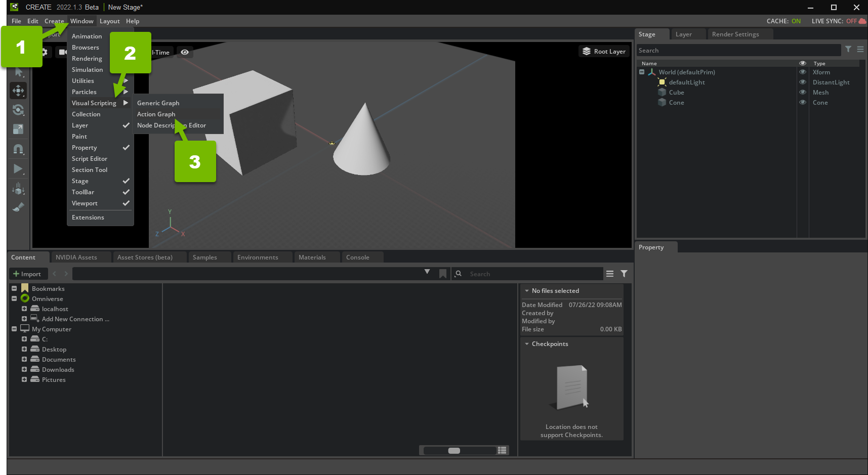The height and width of the screenshot is (475, 868).
Task: Select the Scale tool in toolbar
Action: pos(18,129)
